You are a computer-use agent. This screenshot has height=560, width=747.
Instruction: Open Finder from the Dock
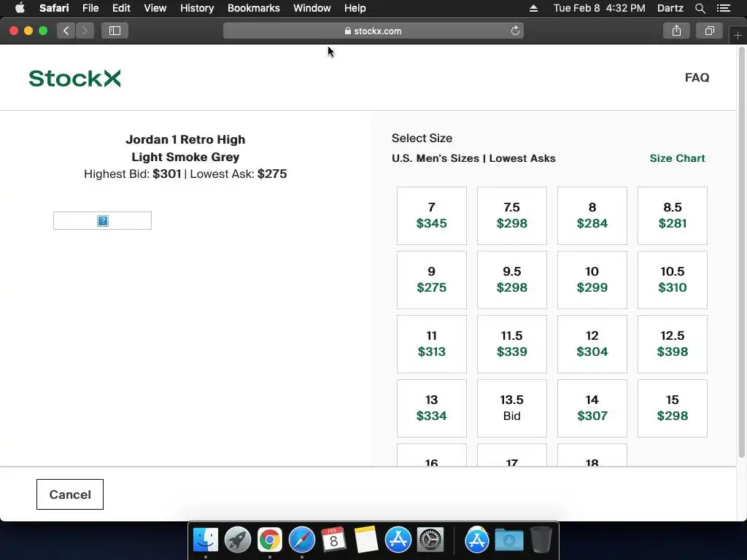coord(206,540)
